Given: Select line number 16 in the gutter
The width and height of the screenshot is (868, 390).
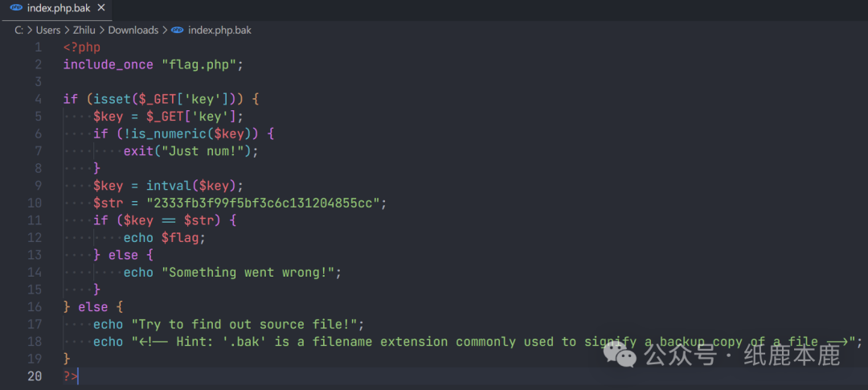Looking at the screenshot, I should coord(35,306).
